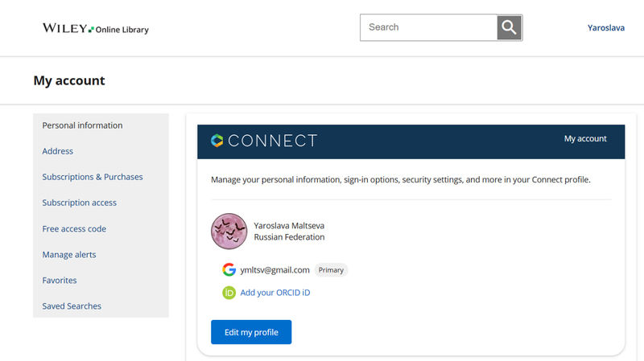Open Subscription access page
Screen dimensions: 644x361
(80, 203)
